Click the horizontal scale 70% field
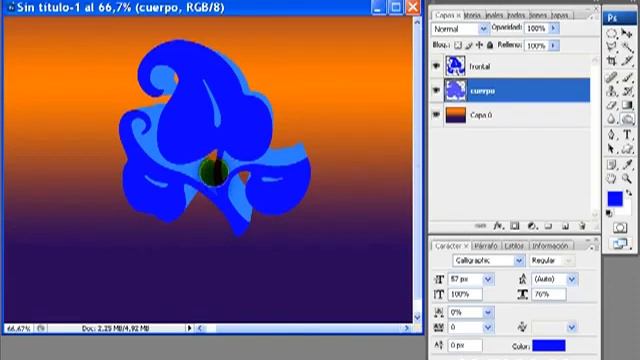 [x=549, y=294]
